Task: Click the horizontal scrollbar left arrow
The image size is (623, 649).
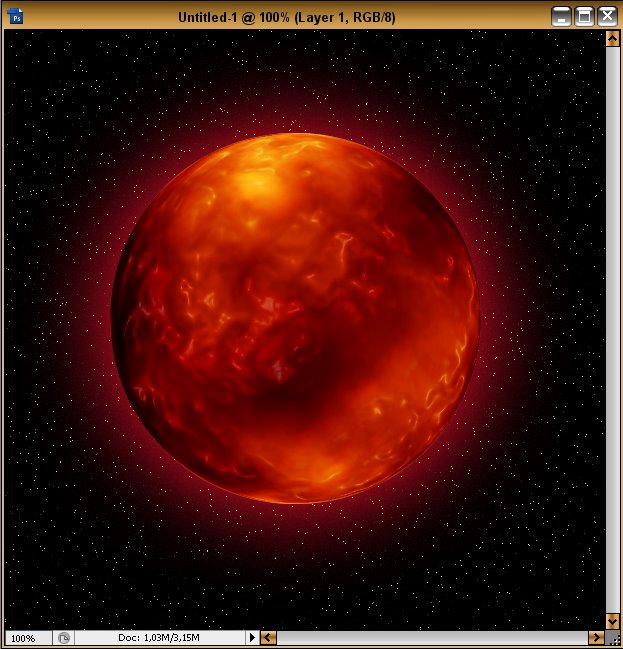Action: pos(268,637)
